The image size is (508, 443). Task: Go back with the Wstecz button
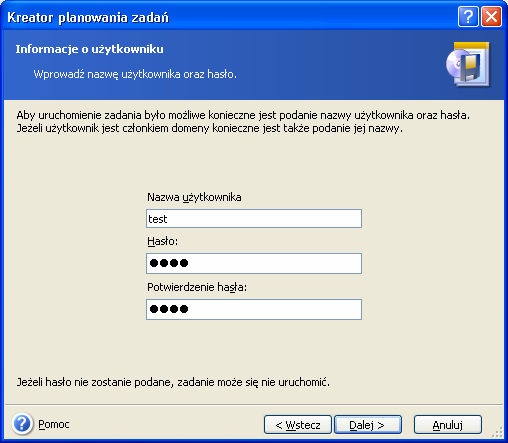coord(298,425)
